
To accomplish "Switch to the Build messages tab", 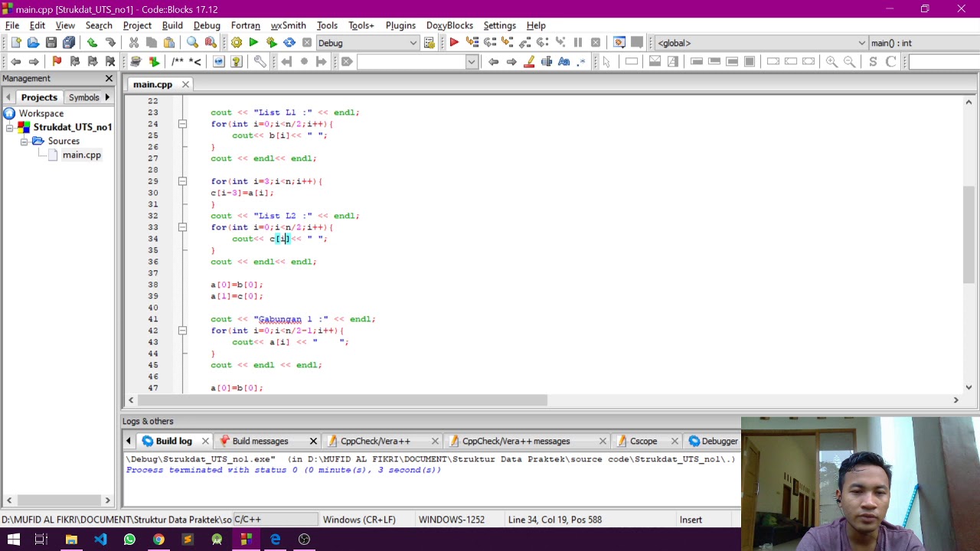I will (x=260, y=441).
